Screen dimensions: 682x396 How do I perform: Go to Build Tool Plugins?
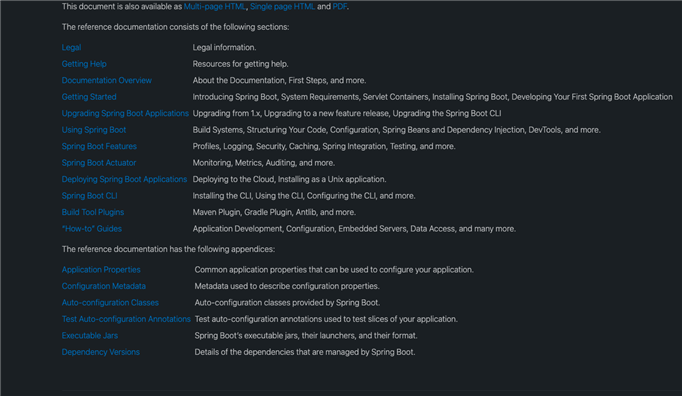pyautogui.click(x=93, y=212)
